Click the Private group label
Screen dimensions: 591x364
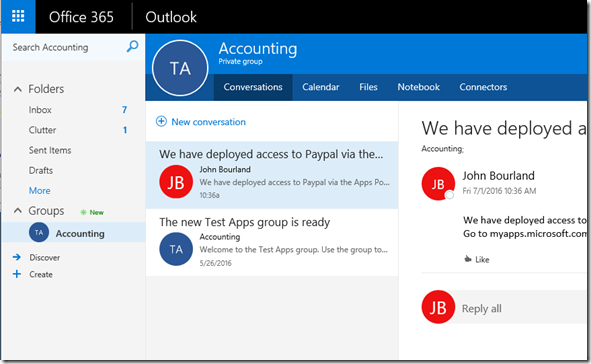[240, 61]
